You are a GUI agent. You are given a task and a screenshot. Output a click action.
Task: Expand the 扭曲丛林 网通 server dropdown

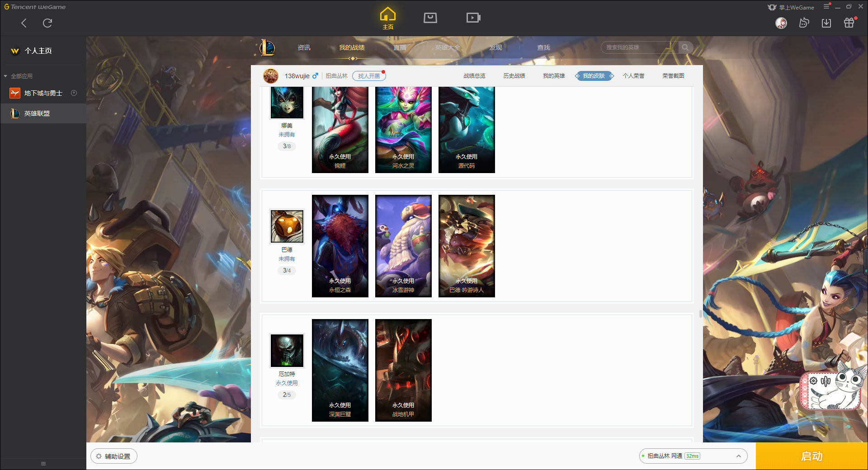[693, 456]
